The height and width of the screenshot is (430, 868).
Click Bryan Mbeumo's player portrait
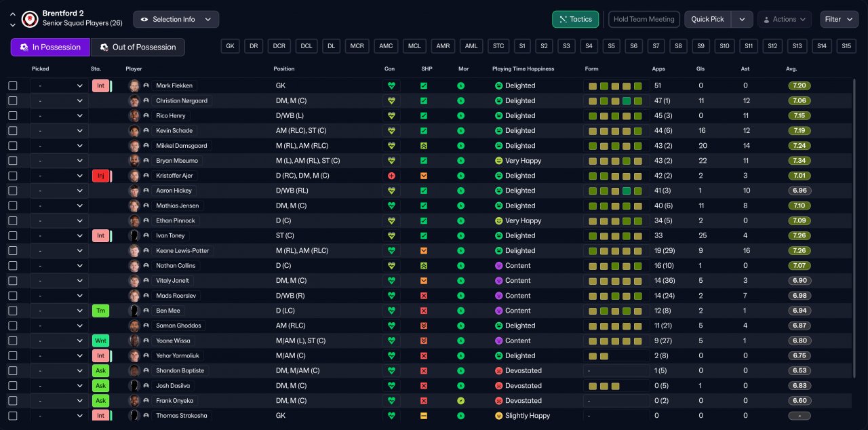(x=134, y=161)
